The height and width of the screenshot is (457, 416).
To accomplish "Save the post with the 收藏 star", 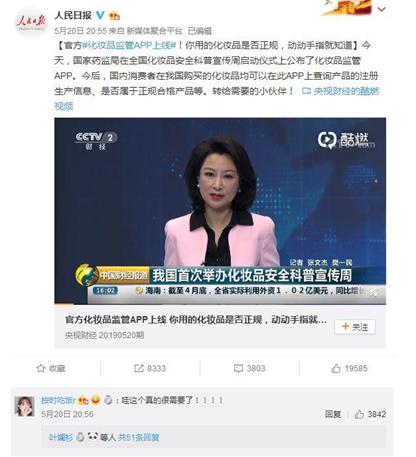I will click(x=51, y=368).
